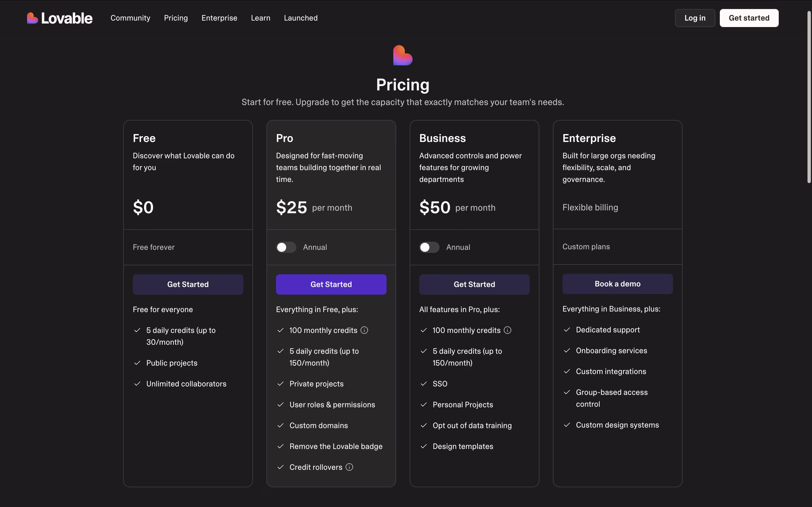Click the page vertical scrollbar thumb
Image resolution: width=812 pixels, height=507 pixels.
click(x=809, y=97)
